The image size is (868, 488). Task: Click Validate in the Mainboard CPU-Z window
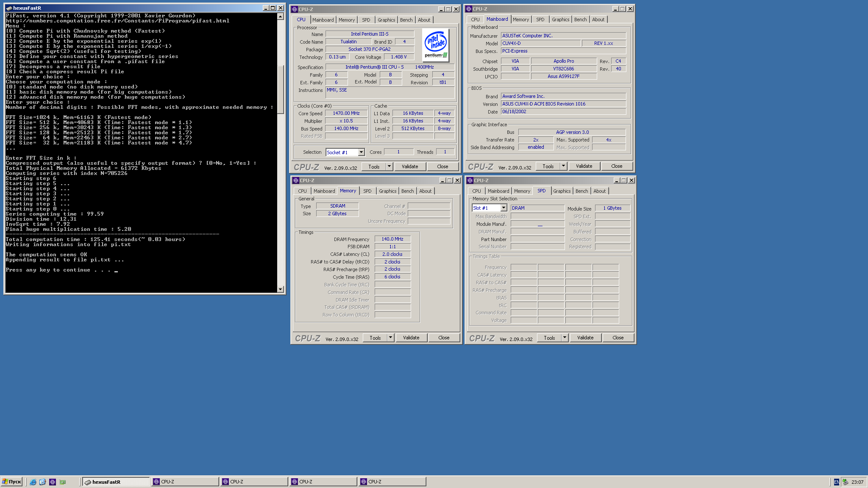tap(584, 166)
